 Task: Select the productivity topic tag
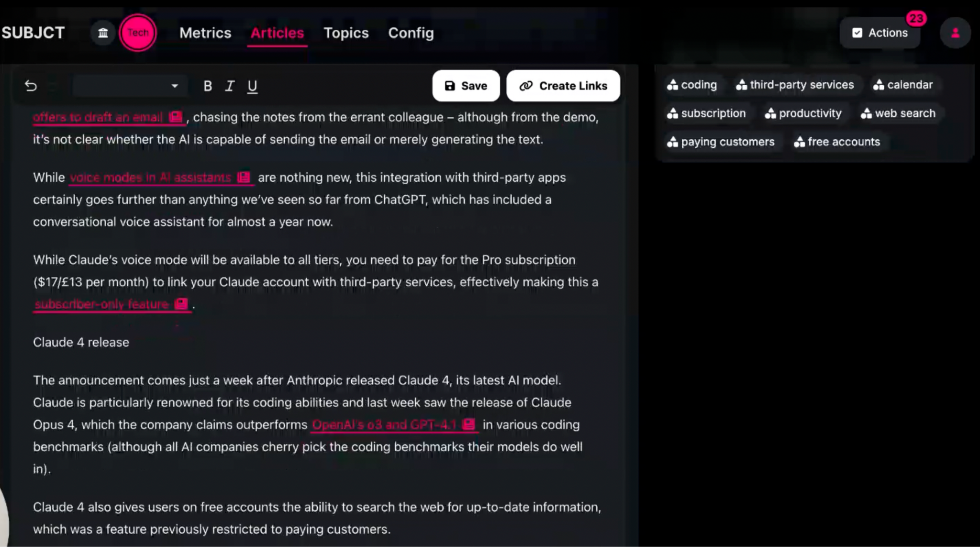[x=803, y=113]
